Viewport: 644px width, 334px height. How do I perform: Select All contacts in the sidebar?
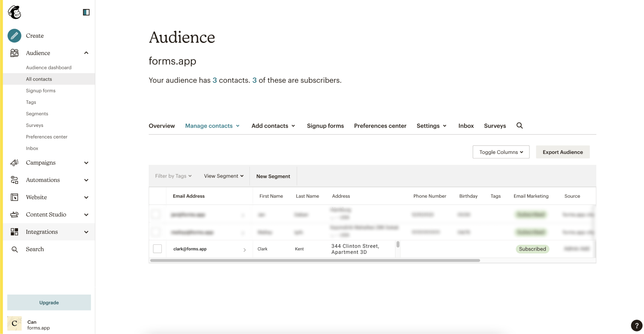click(x=39, y=79)
